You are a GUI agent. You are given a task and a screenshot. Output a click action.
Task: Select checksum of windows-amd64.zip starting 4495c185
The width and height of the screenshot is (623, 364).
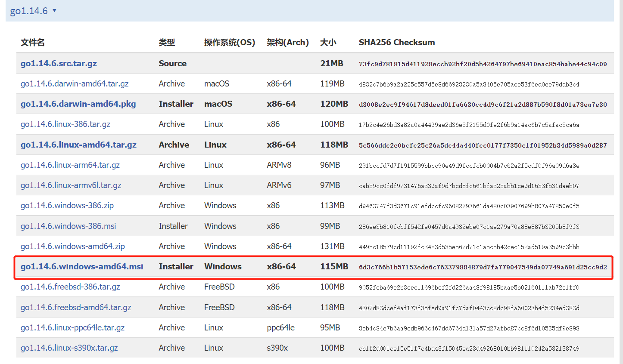[469, 247]
